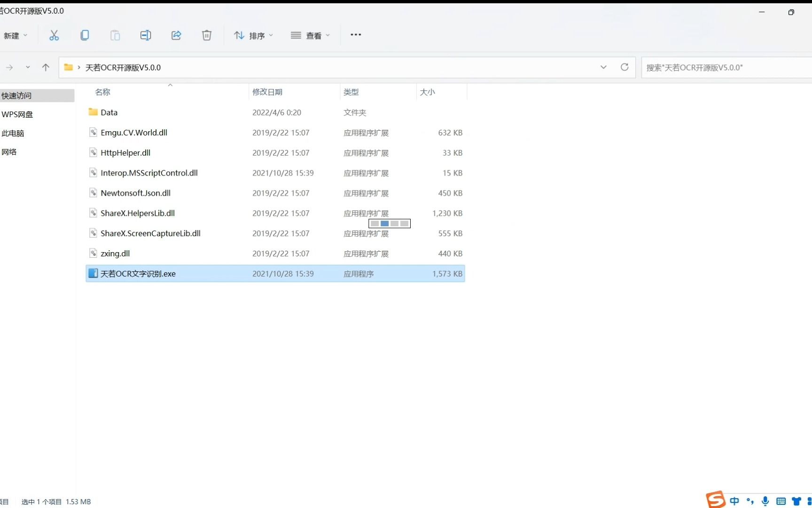Open the 新建 dropdown menu

16,36
